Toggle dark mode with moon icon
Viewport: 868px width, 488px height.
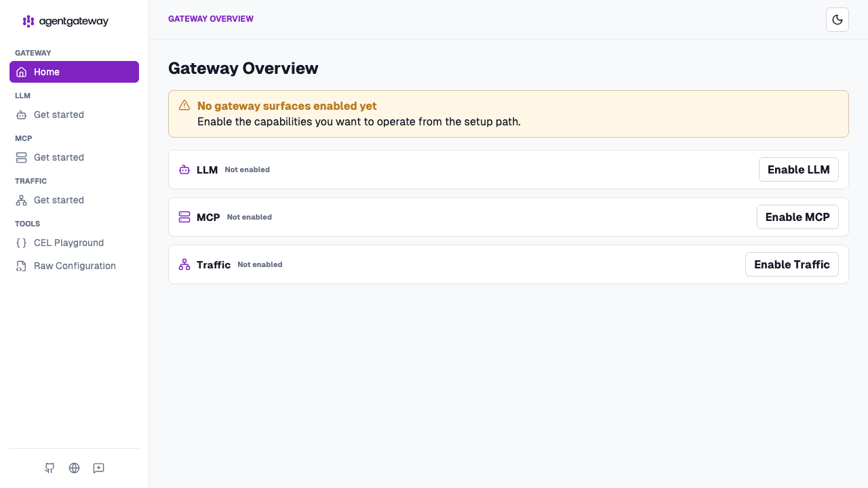[837, 20]
